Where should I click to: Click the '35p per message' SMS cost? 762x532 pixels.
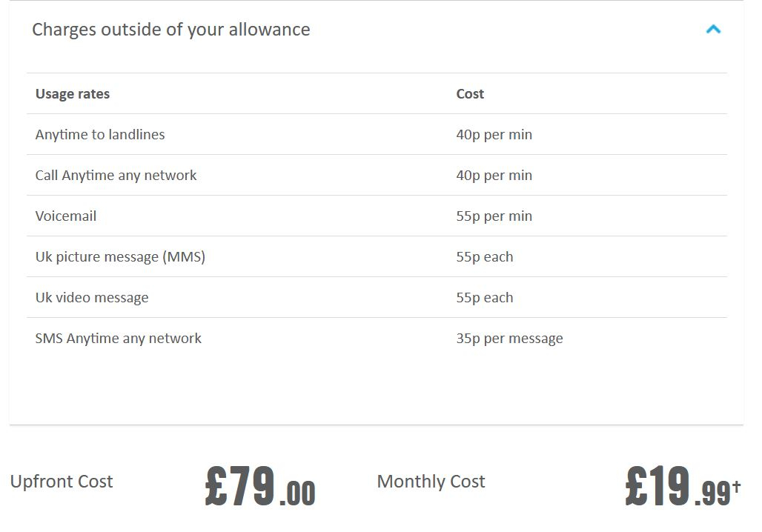[x=509, y=339]
